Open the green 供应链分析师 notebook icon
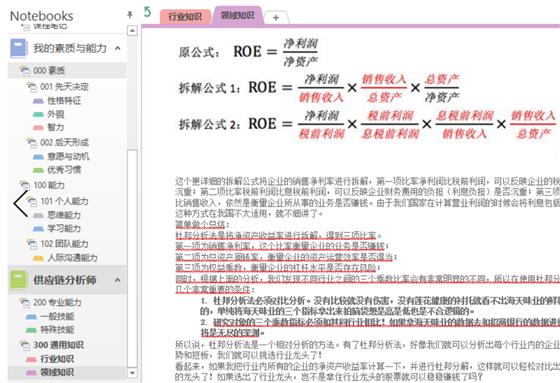This screenshot has width=560, height=383. click(19, 280)
